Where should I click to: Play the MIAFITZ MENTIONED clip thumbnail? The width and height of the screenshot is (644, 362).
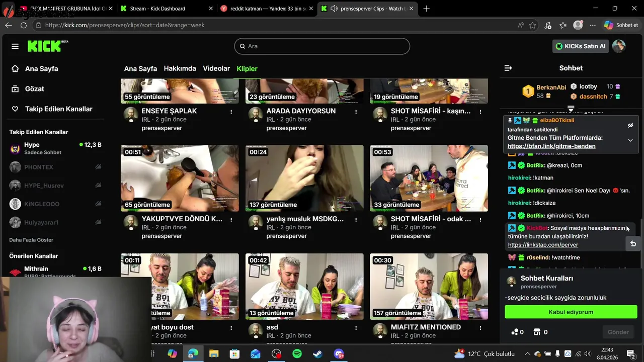coord(429,287)
